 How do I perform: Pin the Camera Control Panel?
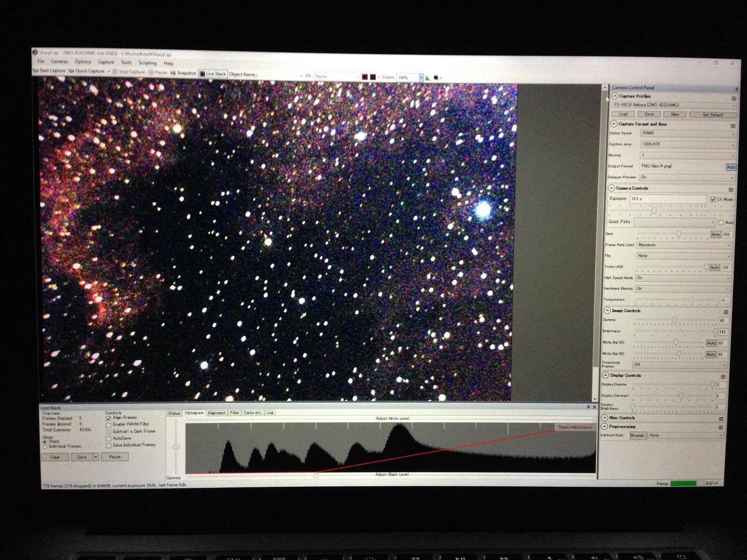point(737,89)
